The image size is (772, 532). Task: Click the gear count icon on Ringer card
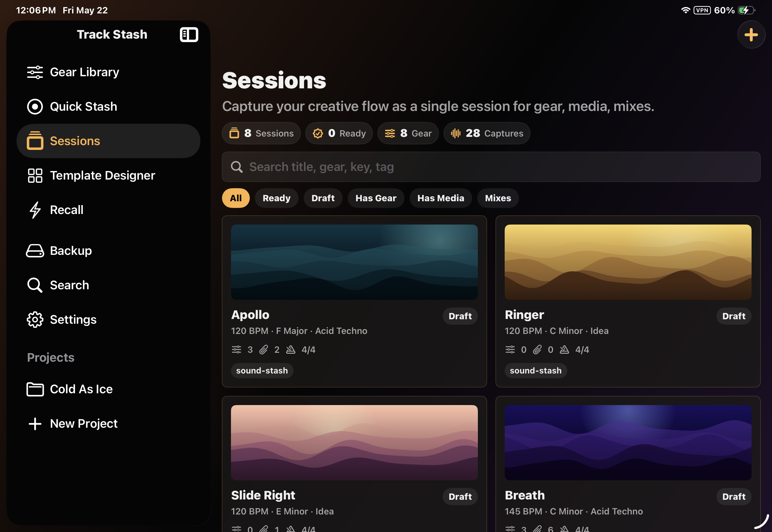point(510,350)
